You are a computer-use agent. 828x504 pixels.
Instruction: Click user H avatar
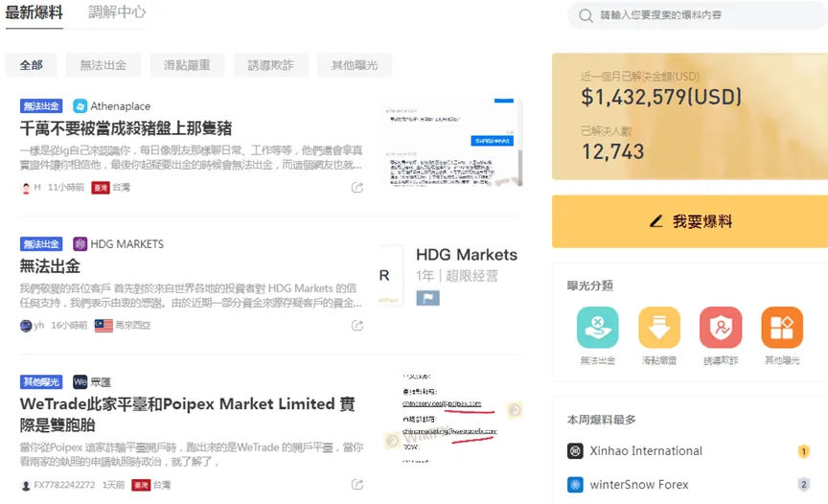click(25, 188)
